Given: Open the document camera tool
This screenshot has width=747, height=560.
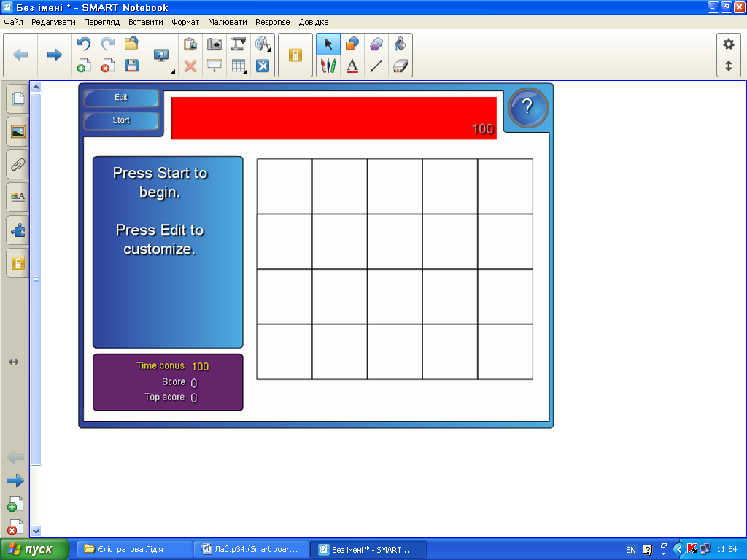Looking at the screenshot, I should (239, 44).
